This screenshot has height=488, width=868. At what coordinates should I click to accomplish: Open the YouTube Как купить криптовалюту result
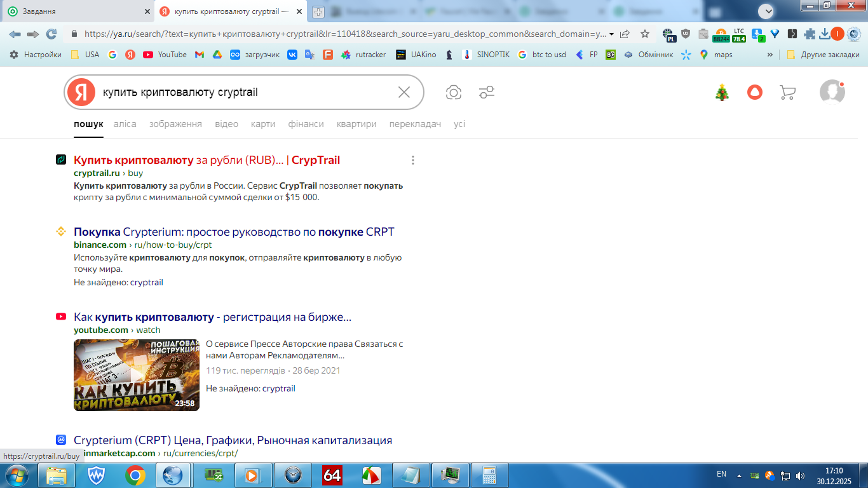click(212, 317)
